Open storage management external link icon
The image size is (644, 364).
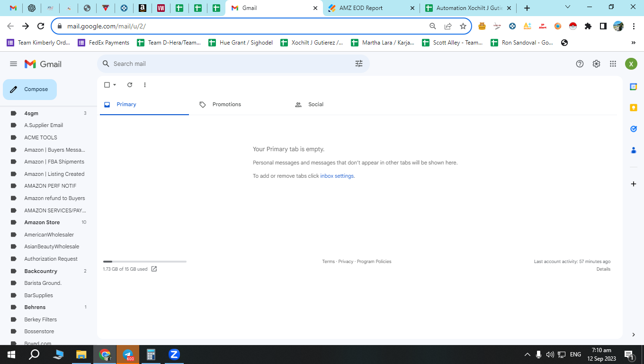[x=154, y=269]
